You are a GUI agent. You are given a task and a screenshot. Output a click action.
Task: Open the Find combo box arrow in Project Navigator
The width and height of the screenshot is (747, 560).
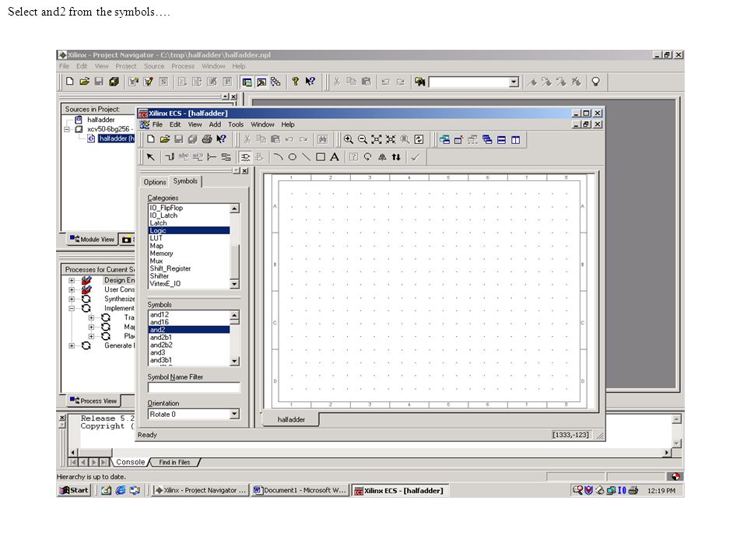tap(514, 82)
